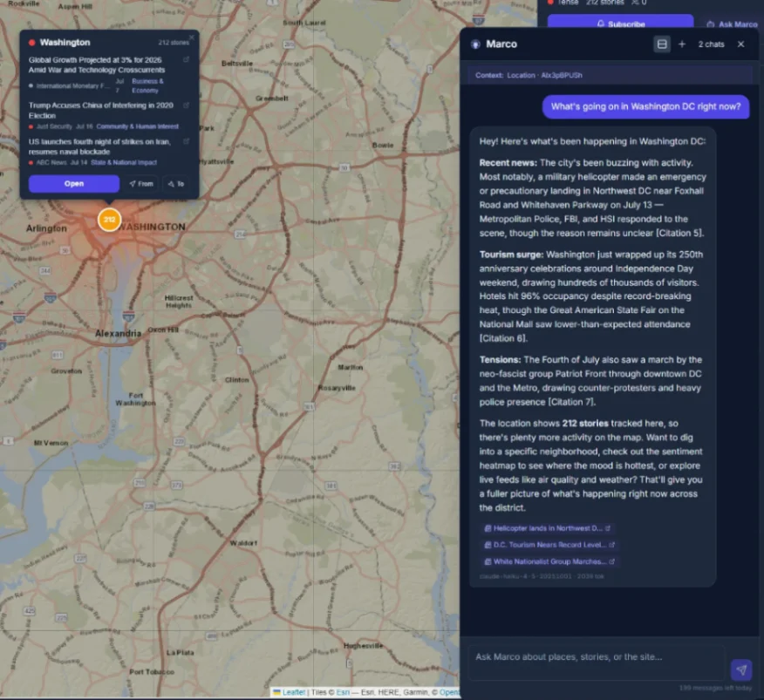
Task: Click the Greenbelt label on the map
Action: click(x=272, y=99)
